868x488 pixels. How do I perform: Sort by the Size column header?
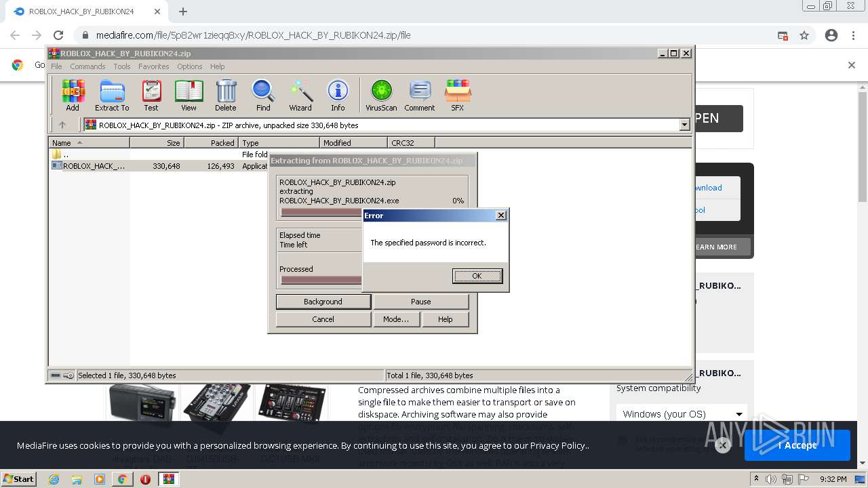[x=157, y=142]
